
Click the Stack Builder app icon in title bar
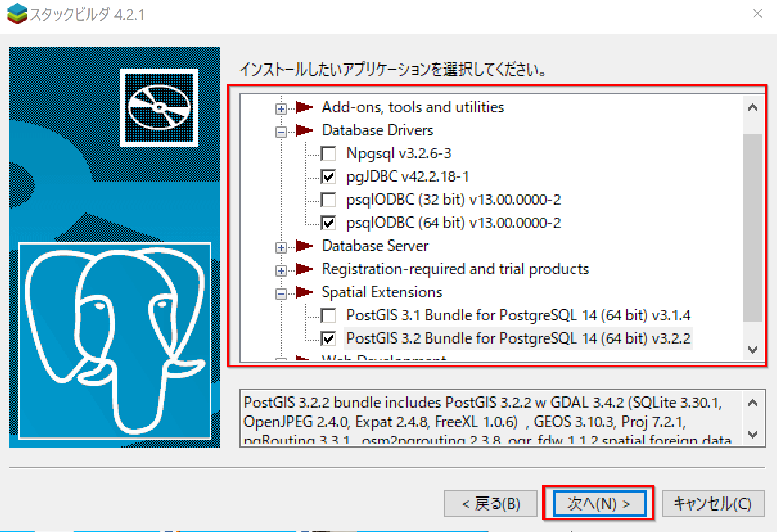point(17,14)
